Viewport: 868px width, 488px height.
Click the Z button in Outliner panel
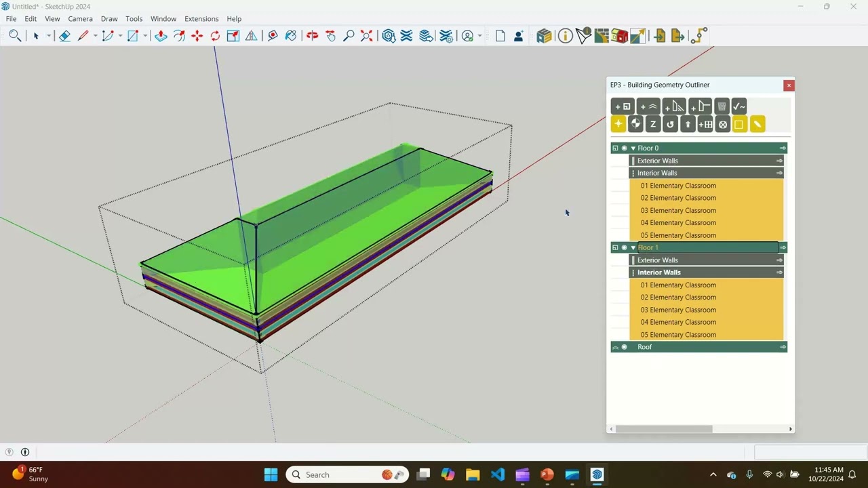(x=653, y=124)
